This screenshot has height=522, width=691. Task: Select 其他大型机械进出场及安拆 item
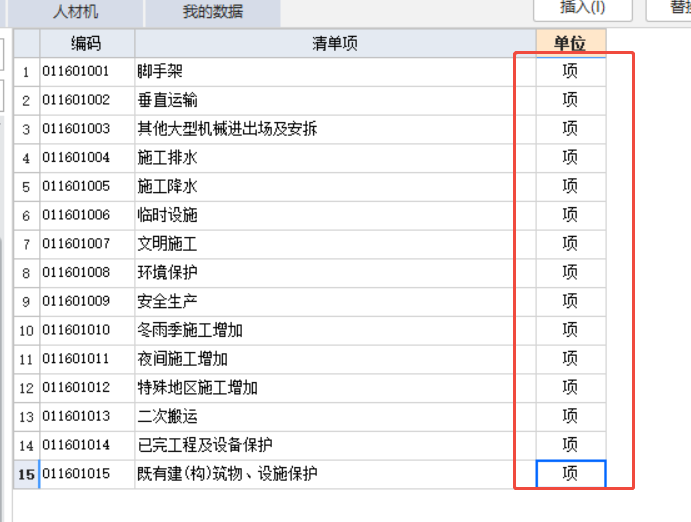pos(335,129)
